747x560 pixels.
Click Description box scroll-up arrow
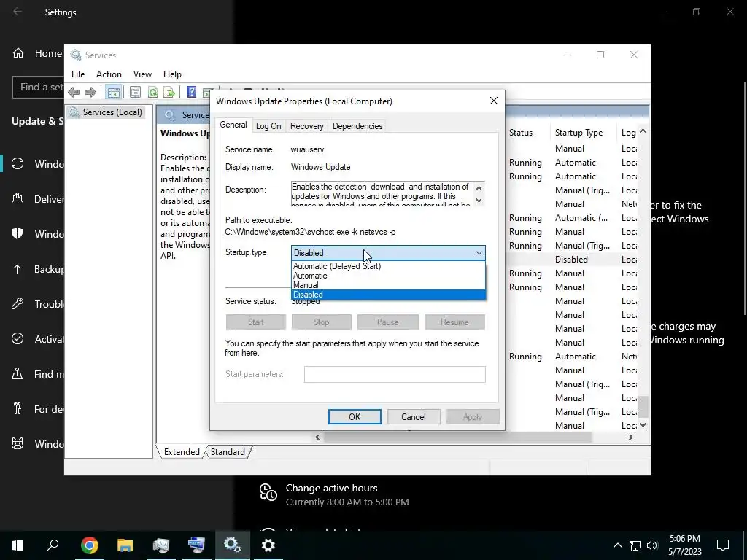point(479,188)
